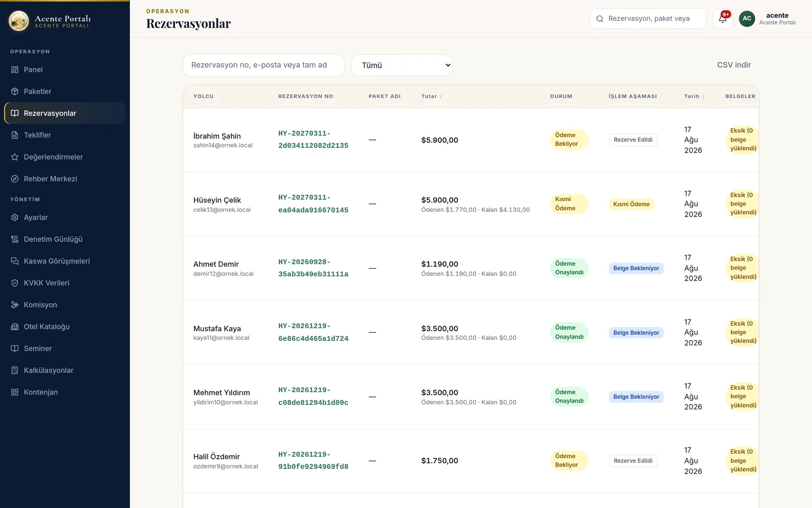
Task: Click the CSV indir button
Action: [x=734, y=65]
